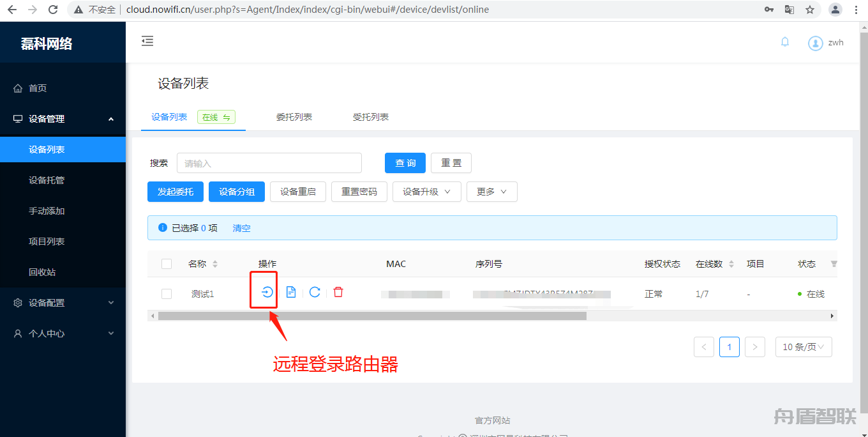Open the device log document icon
The image size is (868, 437).
pos(291,292)
